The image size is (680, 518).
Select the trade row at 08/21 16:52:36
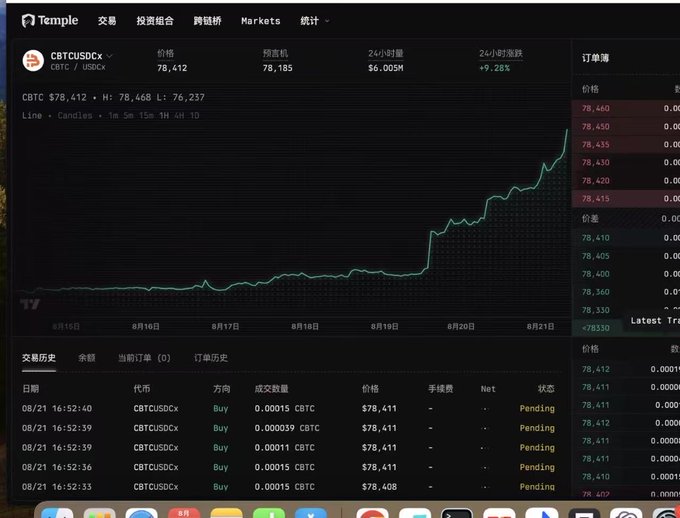click(x=288, y=467)
